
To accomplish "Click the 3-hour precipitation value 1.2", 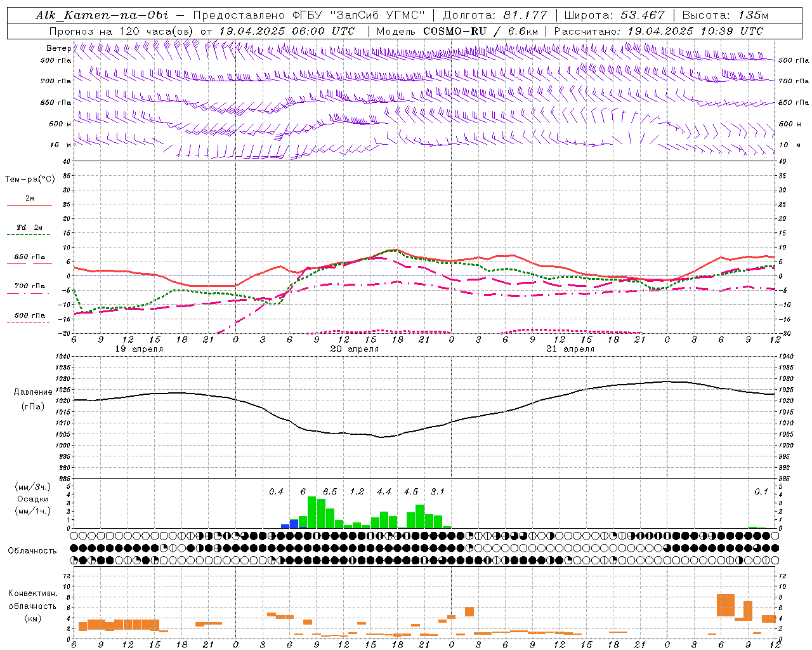I will click(x=357, y=491).
